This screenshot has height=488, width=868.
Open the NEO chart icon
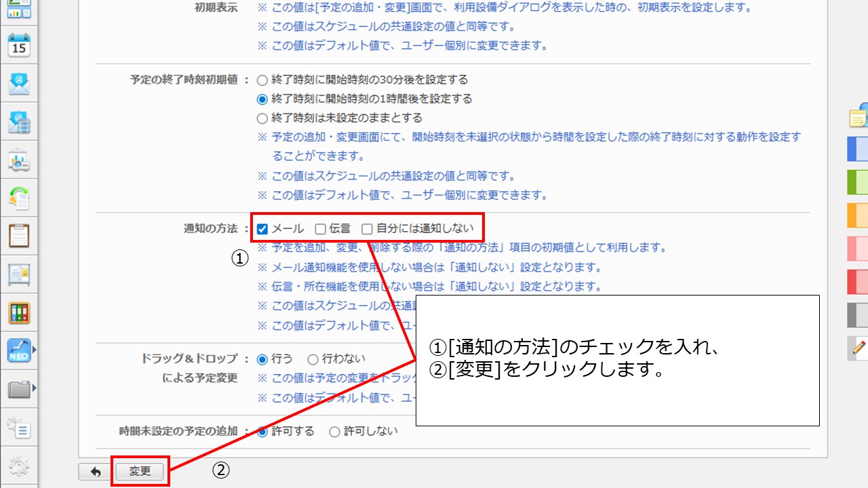coord(18,350)
